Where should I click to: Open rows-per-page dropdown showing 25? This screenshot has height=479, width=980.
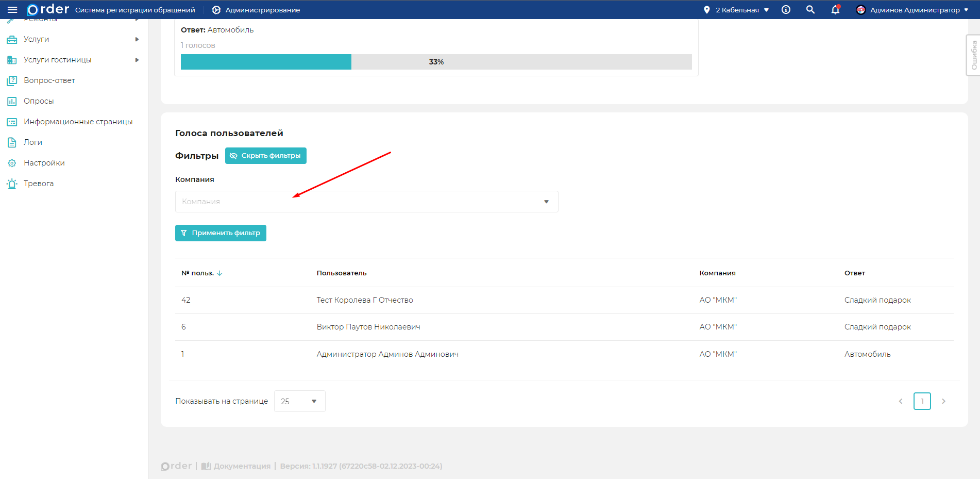pos(299,401)
